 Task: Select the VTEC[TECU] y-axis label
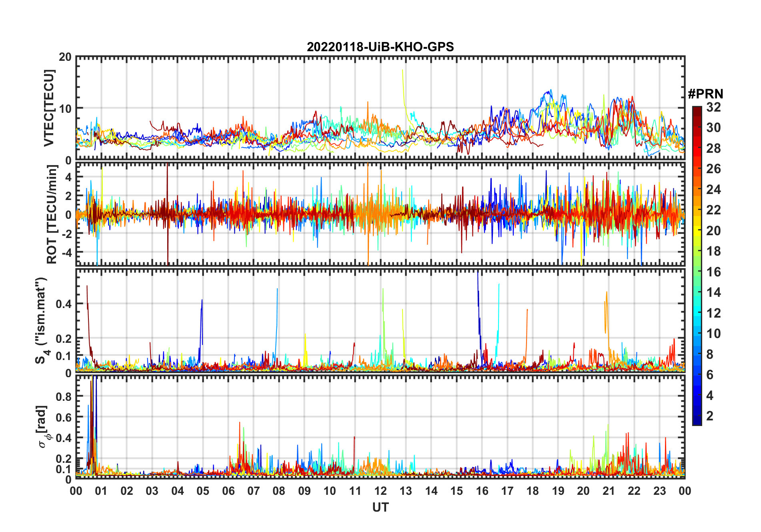pos(49,108)
